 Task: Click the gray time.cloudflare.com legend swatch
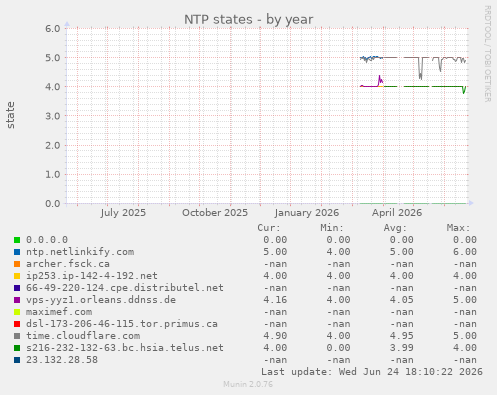point(17,336)
